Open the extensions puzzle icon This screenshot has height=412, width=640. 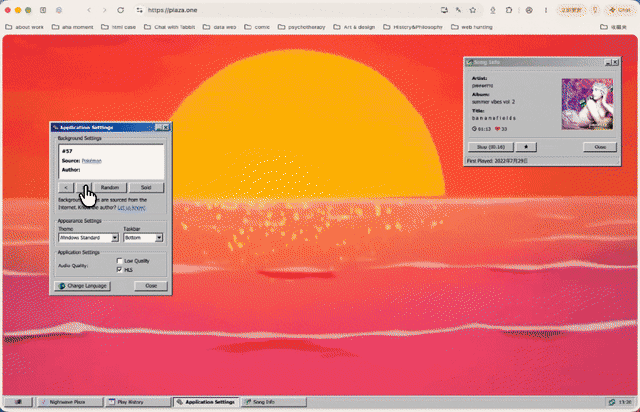click(509, 10)
